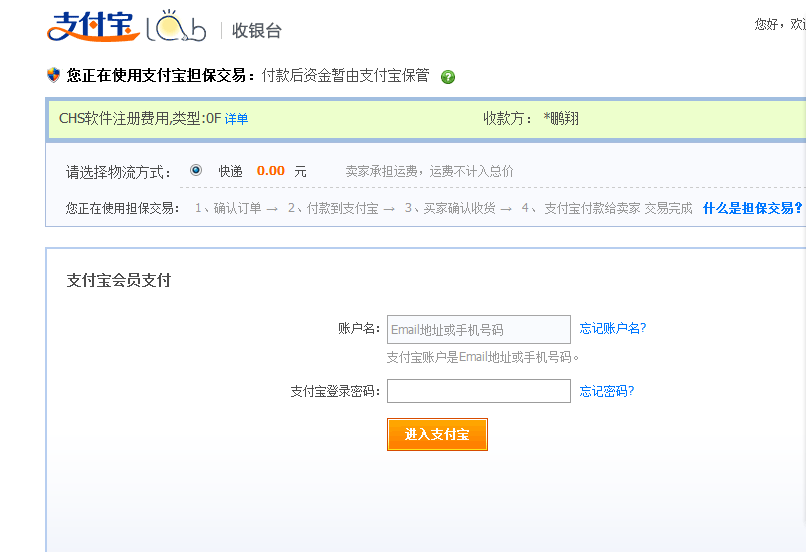Click the 支付宝会员支付 section heading
806x552 pixels.
click(118, 280)
